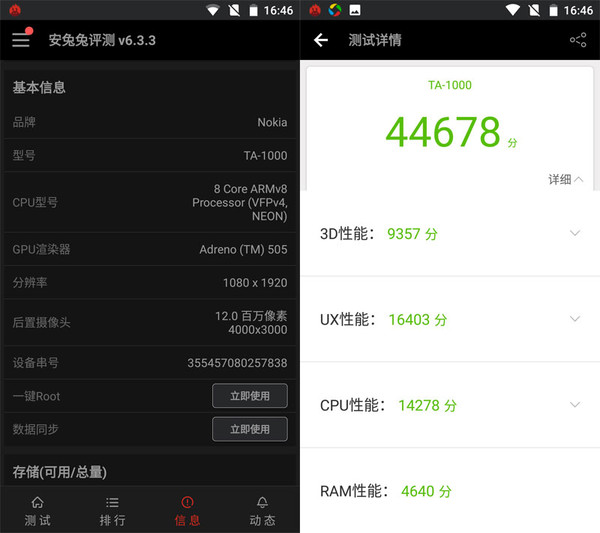Tap the AnTuTu notification icon in left status bar

click(x=15, y=10)
